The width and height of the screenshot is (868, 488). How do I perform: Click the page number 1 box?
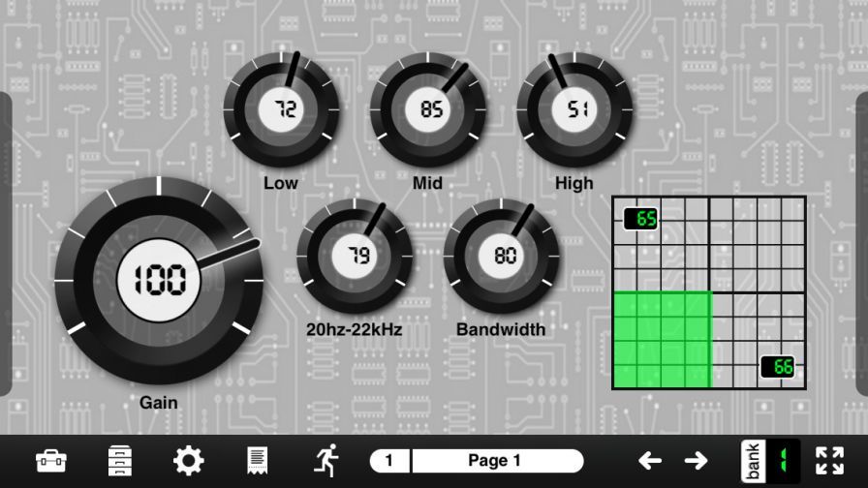[389, 461]
